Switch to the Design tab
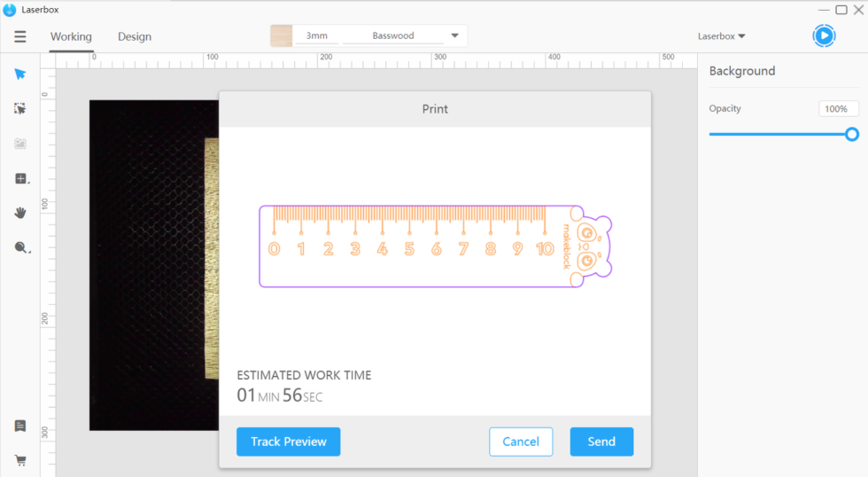The height and width of the screenshot is (477, 868). coord(135,36)
